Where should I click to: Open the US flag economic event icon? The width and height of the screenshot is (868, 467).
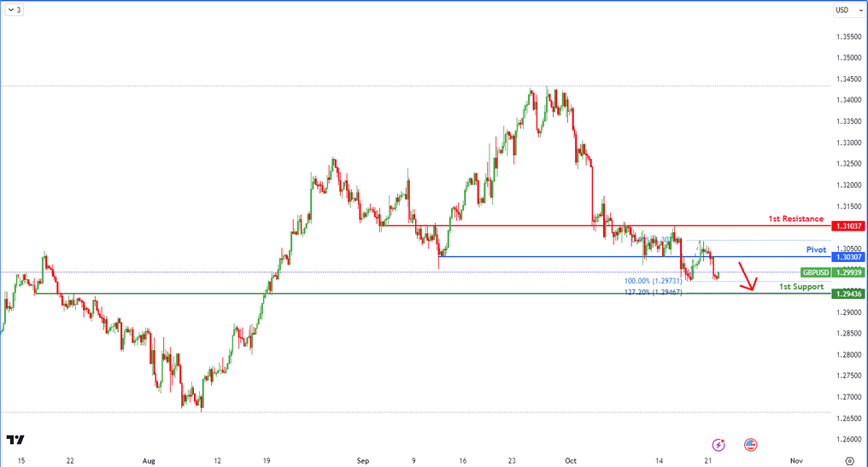coord(751,445)
